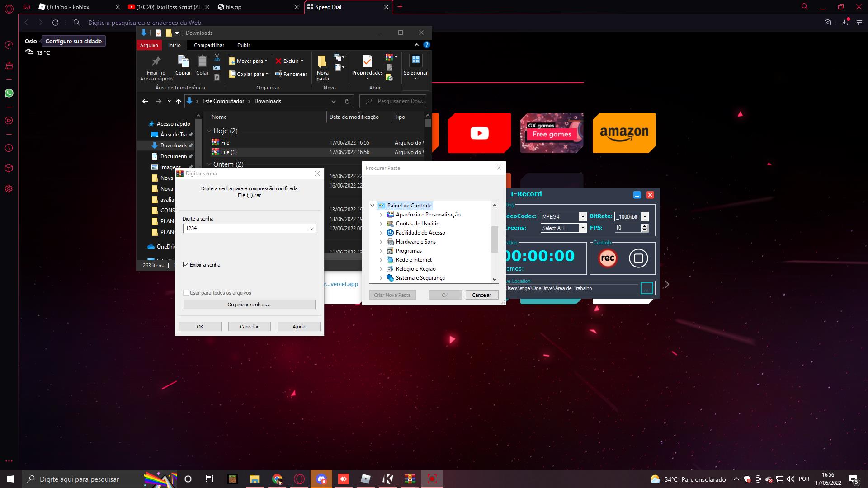Click the Organizar senhas button

coord(249,305)
